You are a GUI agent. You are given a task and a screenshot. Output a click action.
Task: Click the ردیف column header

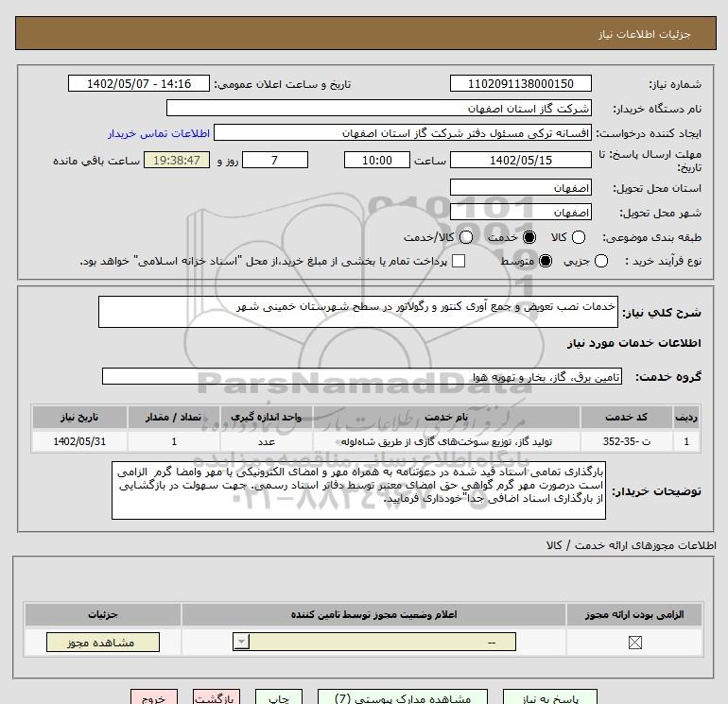(686, 417)
